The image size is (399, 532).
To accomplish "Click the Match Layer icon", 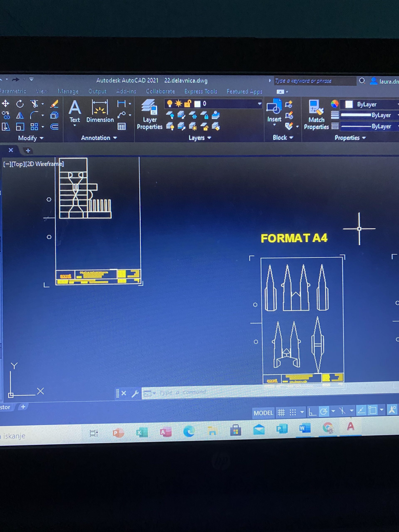I will tap(216, 126).
